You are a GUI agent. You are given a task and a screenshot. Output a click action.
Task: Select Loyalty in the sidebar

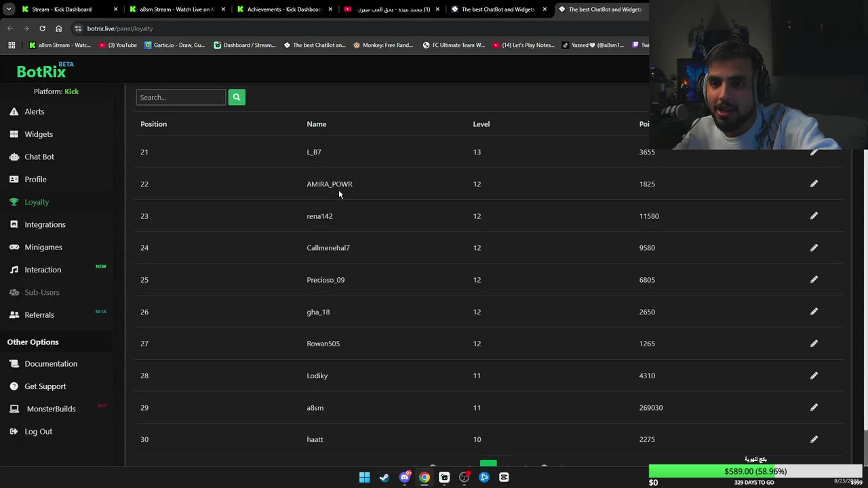coord(37,202)
